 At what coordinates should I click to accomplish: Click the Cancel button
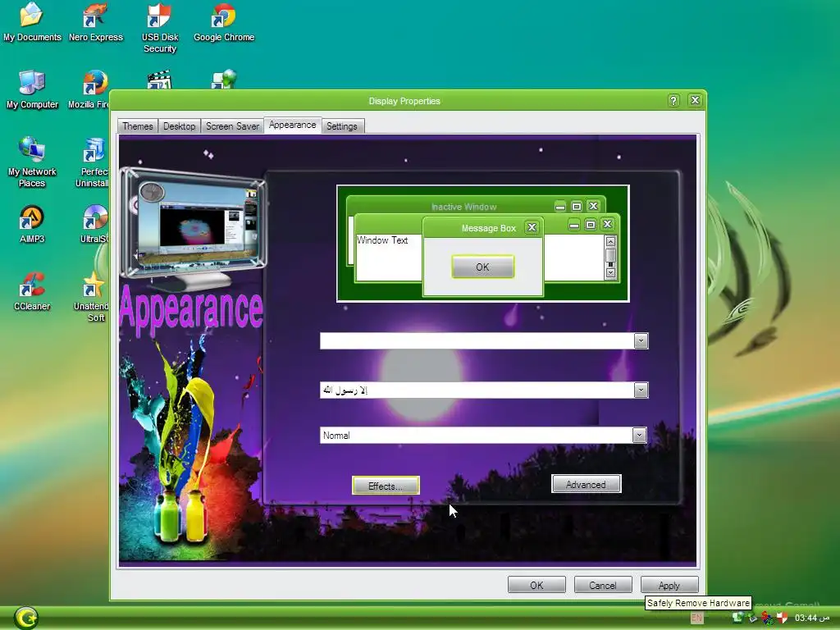tap(603, 585)
